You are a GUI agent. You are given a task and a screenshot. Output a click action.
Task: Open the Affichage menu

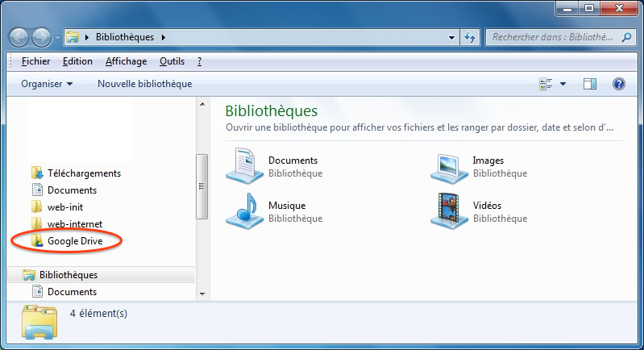tap(126, 61)
